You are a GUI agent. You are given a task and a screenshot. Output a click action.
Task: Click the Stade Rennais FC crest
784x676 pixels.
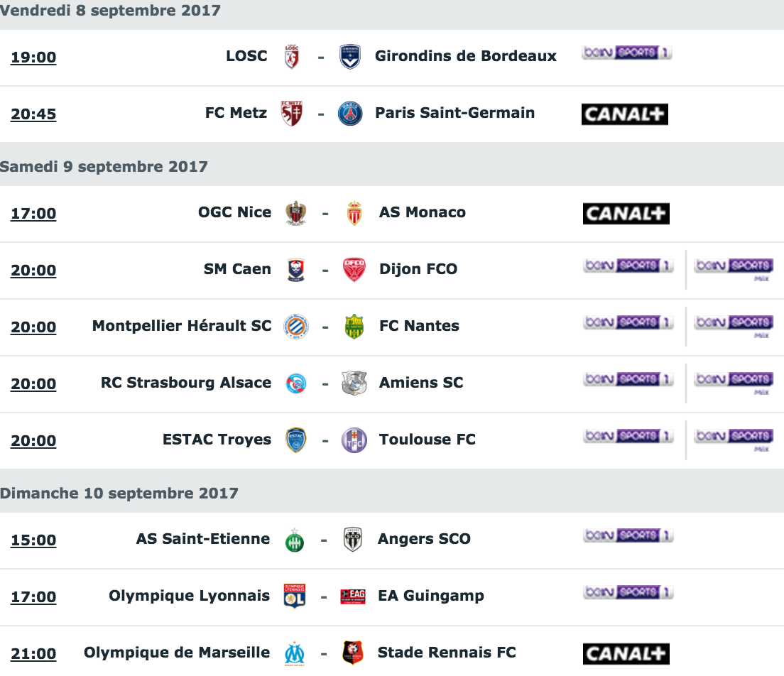353,653
